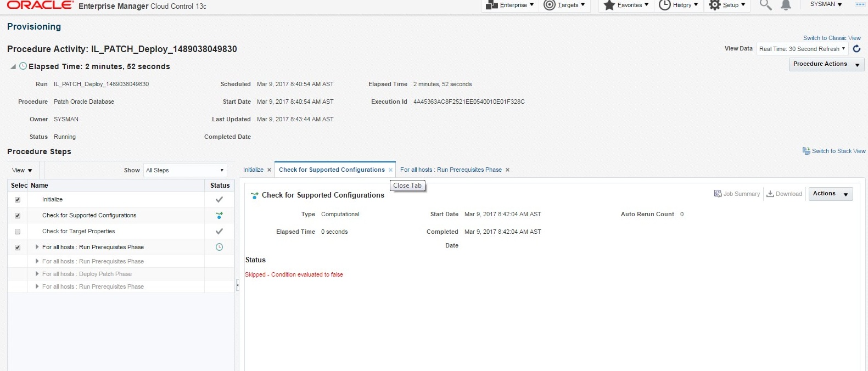
Task: Check the Check for Target Properties checkbox
Action: pos(18,232)
